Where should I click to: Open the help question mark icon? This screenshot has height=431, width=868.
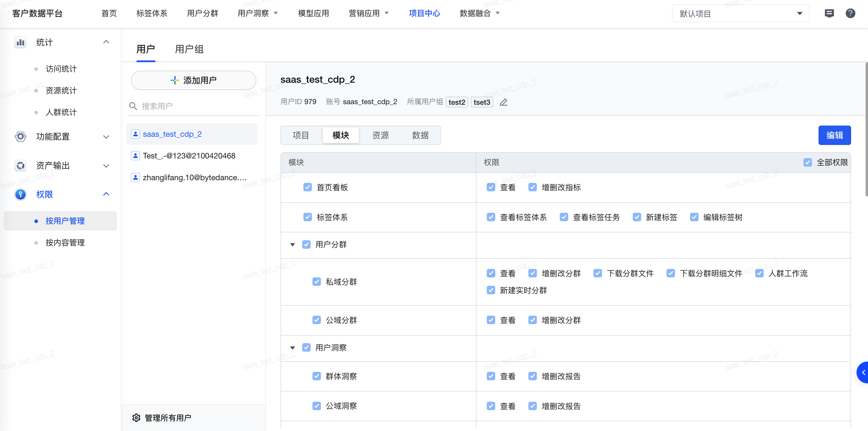[x=850, y=14]
